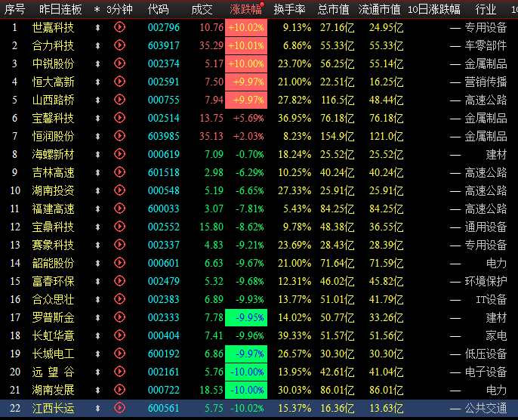This screenshot has height=420, width=518.
Task: Open 3-minute playback icon for 中锐股份
Action: point(119,63)
